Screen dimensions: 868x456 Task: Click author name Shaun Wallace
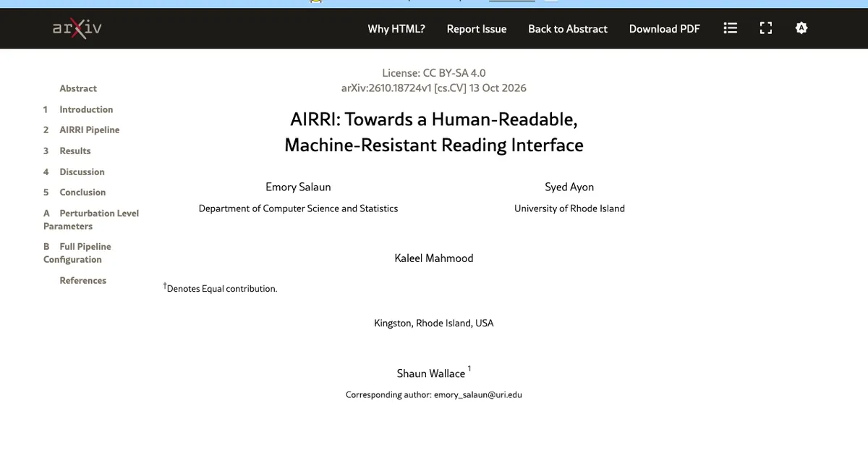click(x=431, y=373)
